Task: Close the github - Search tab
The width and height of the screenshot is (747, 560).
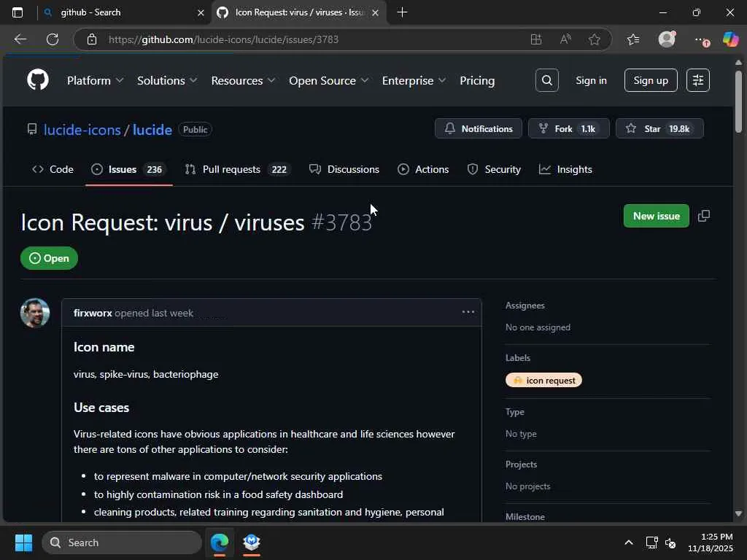Action: [x=201, y=12]
